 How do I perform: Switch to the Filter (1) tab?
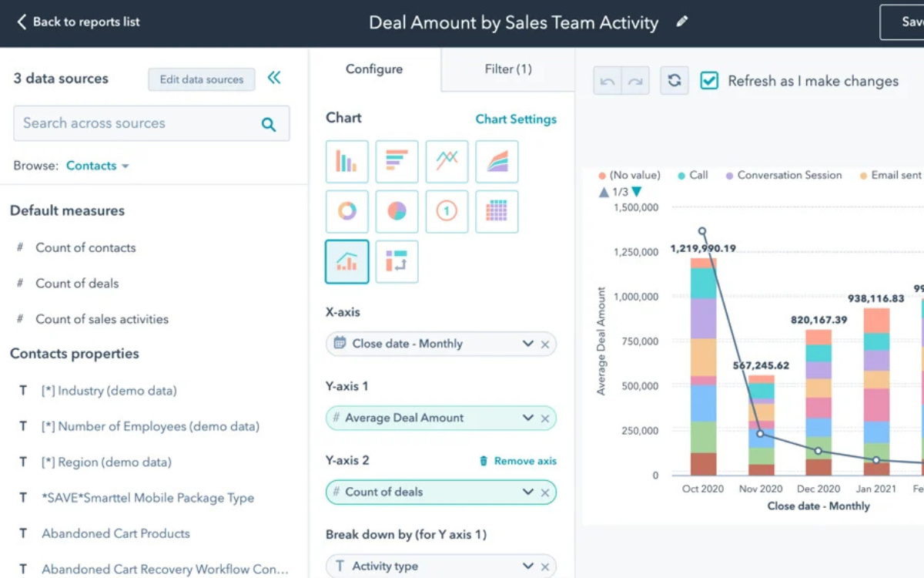(508, 69)
